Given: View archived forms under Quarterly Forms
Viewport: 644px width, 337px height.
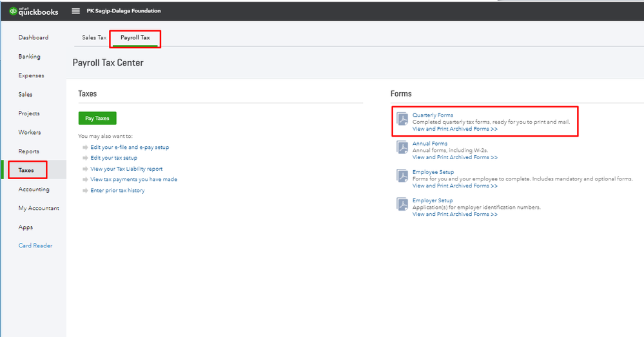Looking at the screenshot, I should coord(454,129).
